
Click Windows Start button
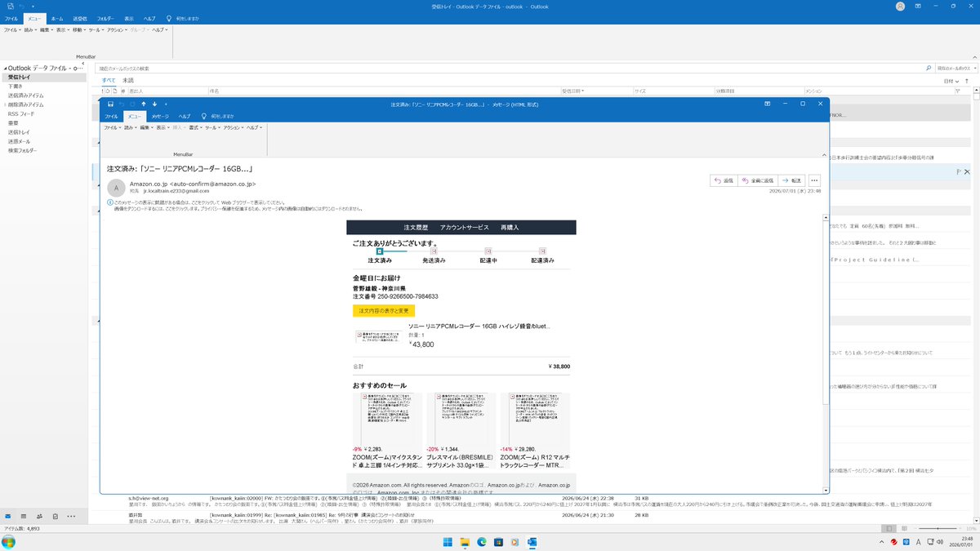pyautogui.click(x=447, y=542)
